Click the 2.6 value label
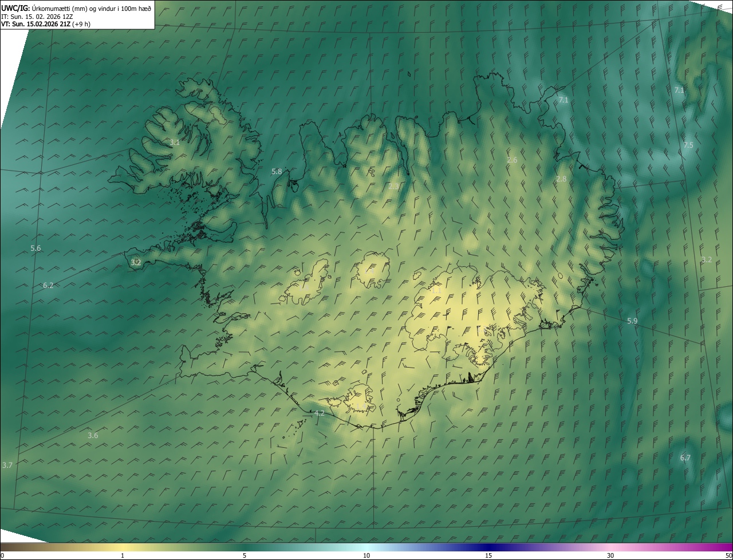Viewport: 733px width, 560px height. (x=512, y=160)
